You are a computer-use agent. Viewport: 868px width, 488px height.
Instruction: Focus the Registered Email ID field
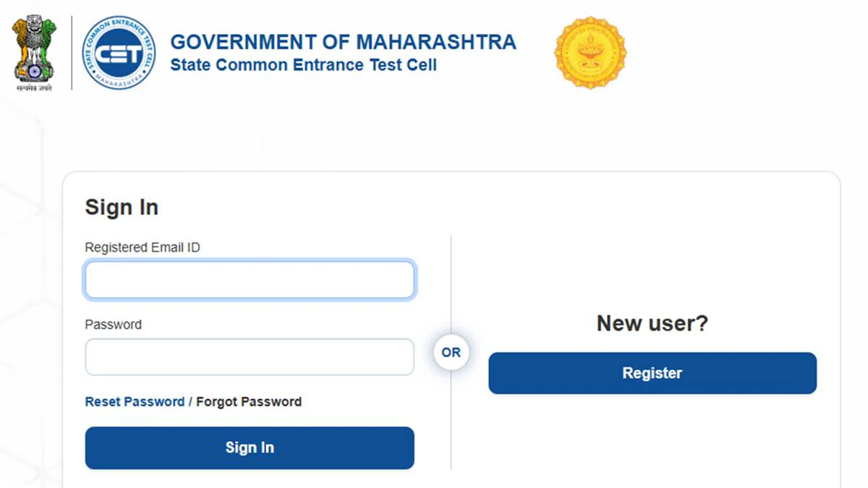pos(250,281)
